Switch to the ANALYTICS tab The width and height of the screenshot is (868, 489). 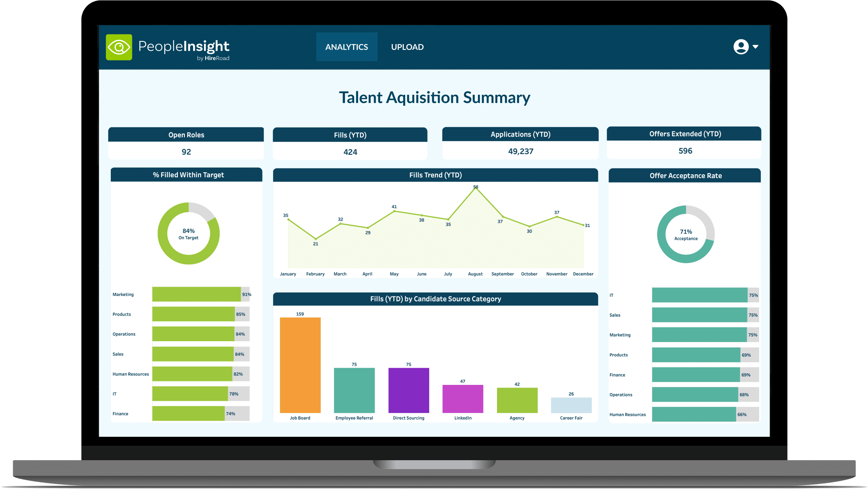pyautogui.click(x=346, y=47)
